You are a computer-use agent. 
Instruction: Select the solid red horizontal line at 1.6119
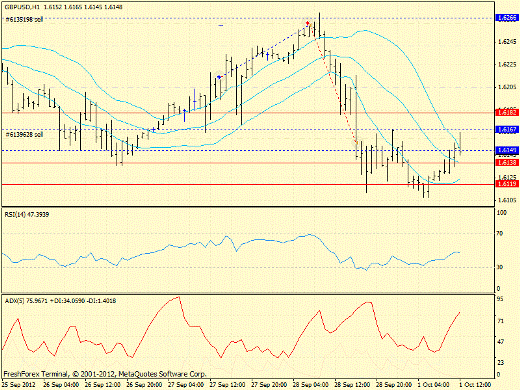(x=248, y=184)
